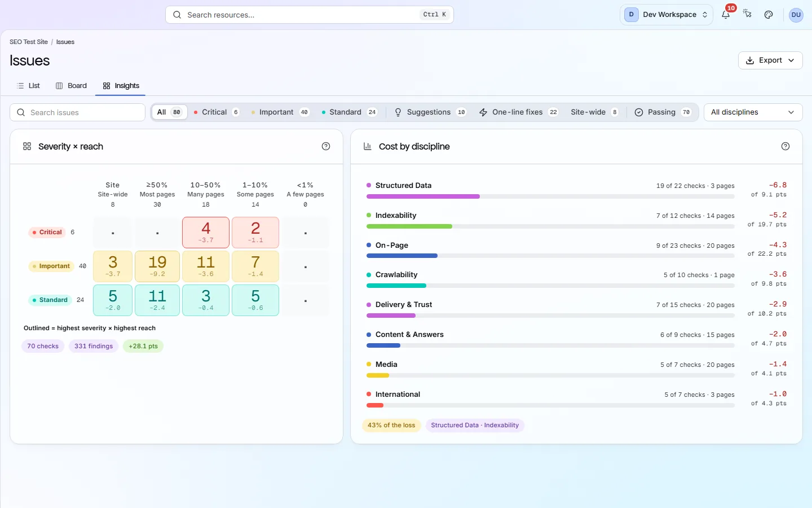Switch to the List view tab
Viewport: 812px width, 508px height.
pos(28,86)
